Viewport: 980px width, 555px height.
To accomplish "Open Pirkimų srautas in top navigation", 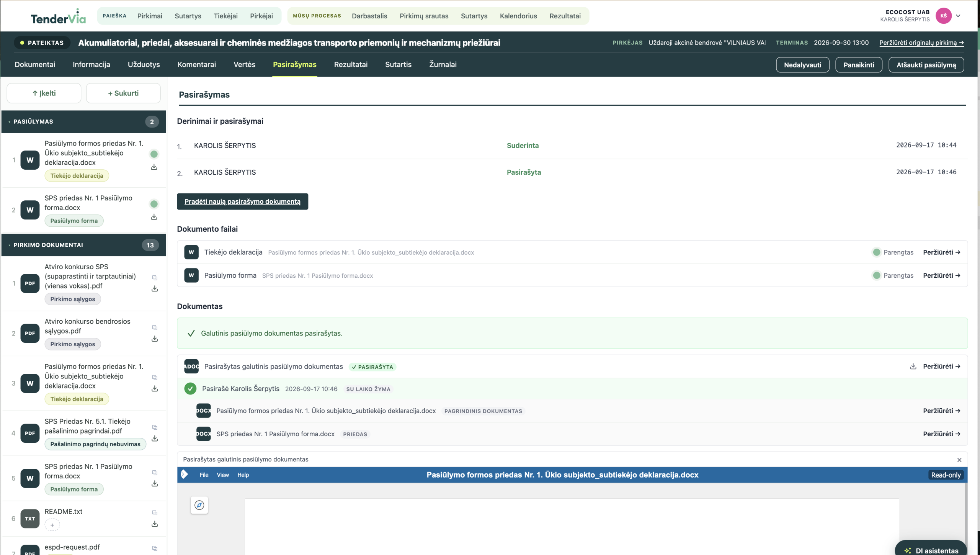I will point(424,16).
